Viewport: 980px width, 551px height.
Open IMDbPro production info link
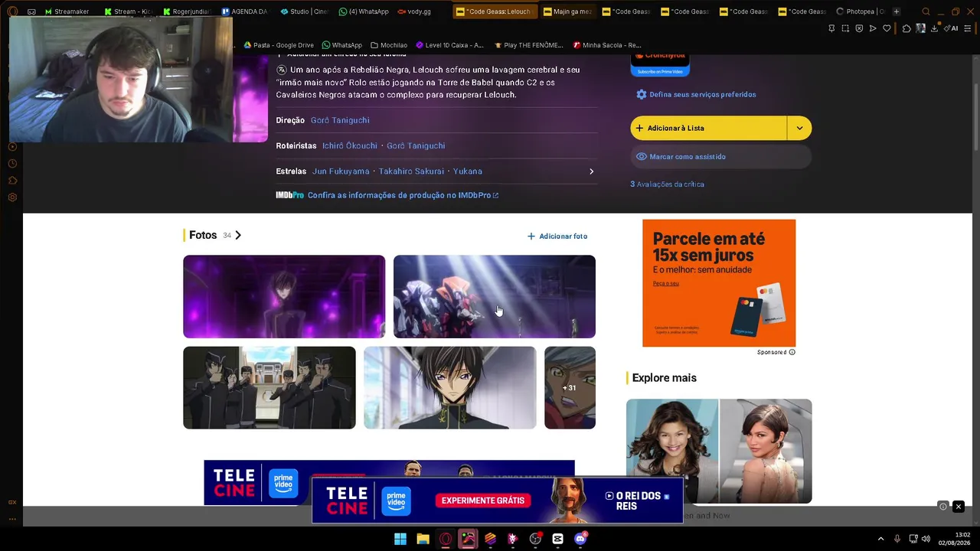(x=403, y=195)
